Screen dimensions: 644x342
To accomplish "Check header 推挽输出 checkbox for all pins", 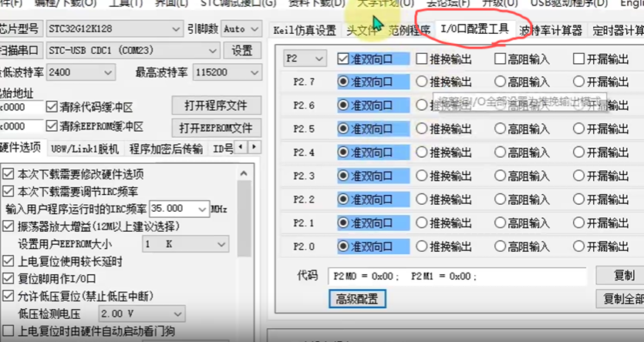I will [x=422, y=59].
